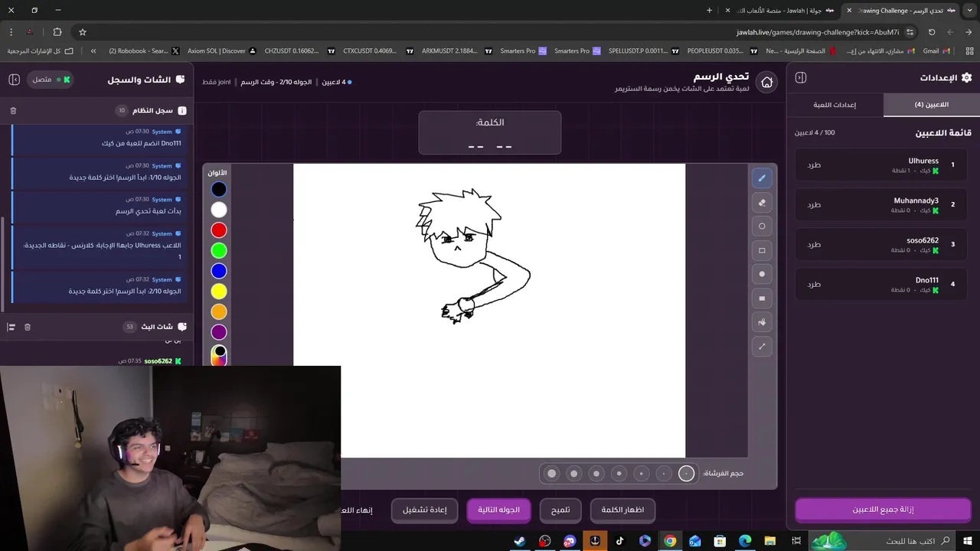Click the سجل النظام info icon
Screen dimensions: 980x551
[x=182, y=111]
